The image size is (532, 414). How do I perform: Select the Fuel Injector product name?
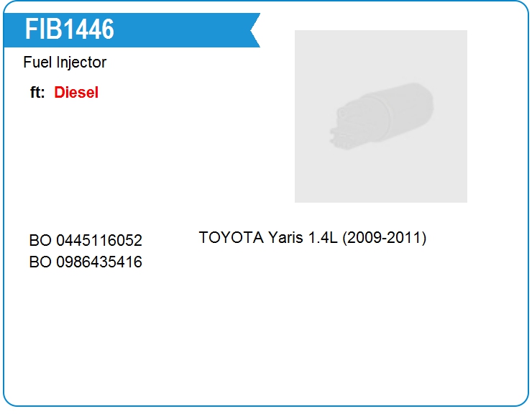pyautogui.click(x=65, y=63)
